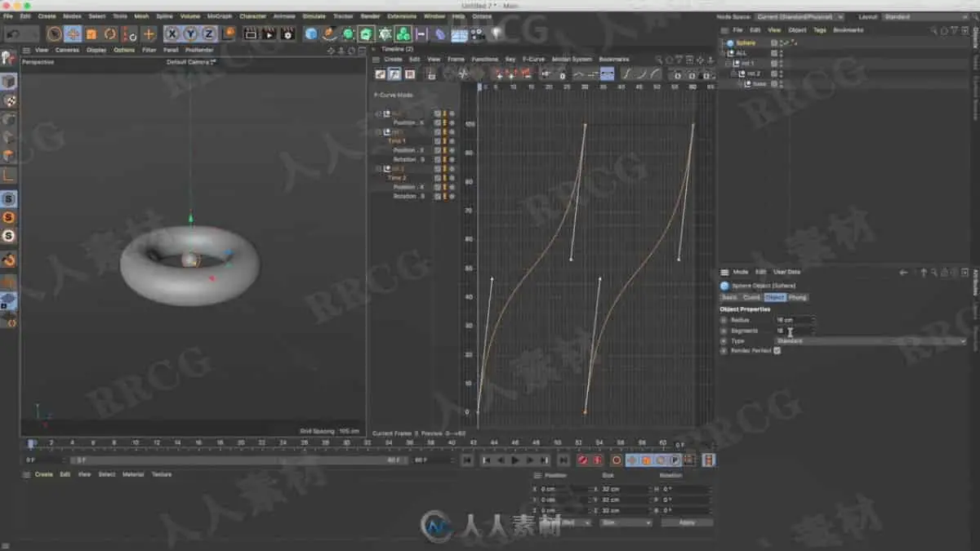The image size is (980, 551).
Task: Toggle X-axis lock button
Action: tap(171, 34)
